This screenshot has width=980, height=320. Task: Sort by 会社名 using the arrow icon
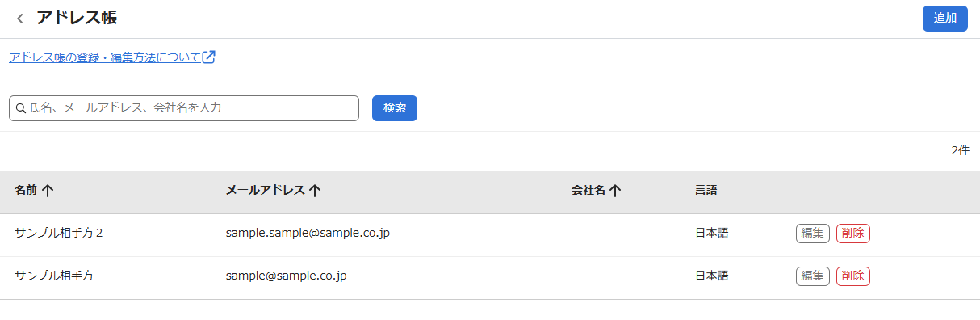click(x=615, y=191)
